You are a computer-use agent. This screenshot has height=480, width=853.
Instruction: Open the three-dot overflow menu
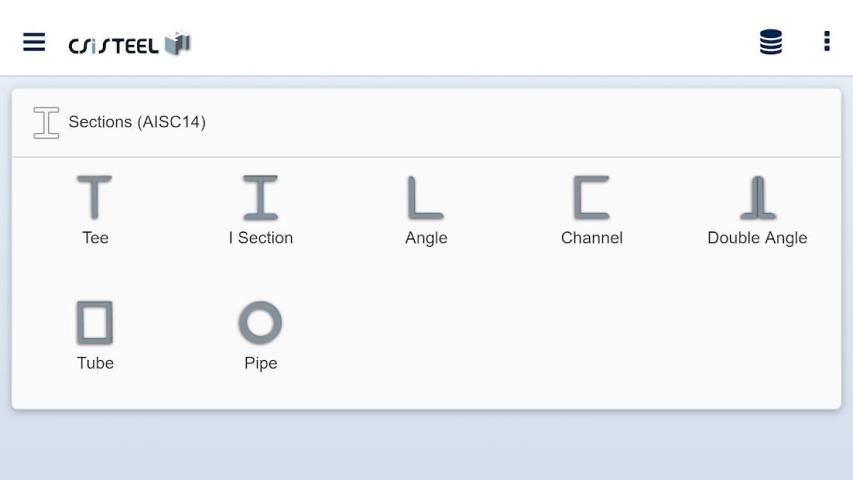point(826,41)
